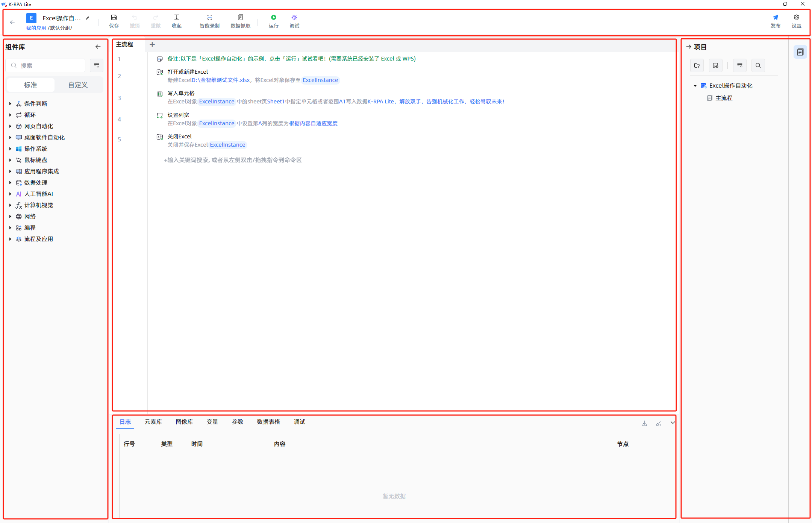The height and width of the screenshot is (523, 812).
Task: Add a new flow tab with plus
Action: coord(152,44)
